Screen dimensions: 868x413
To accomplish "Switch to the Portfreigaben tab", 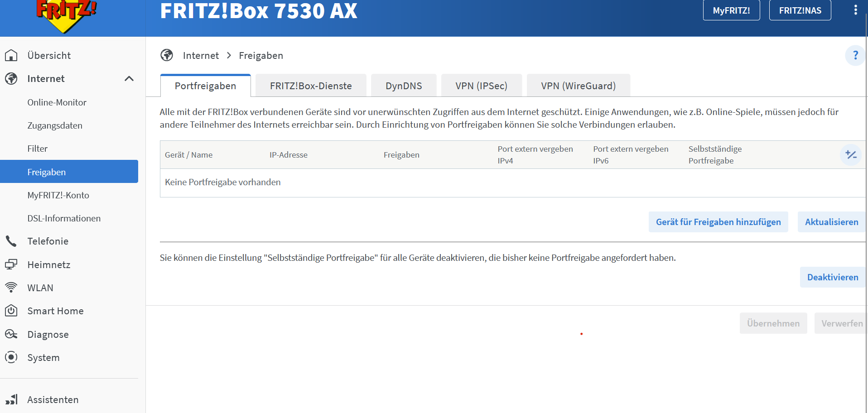I will tap(205, 86).
